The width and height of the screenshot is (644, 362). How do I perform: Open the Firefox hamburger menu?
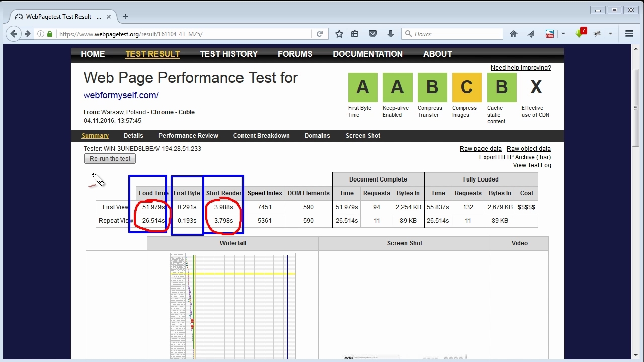point(629,34)
